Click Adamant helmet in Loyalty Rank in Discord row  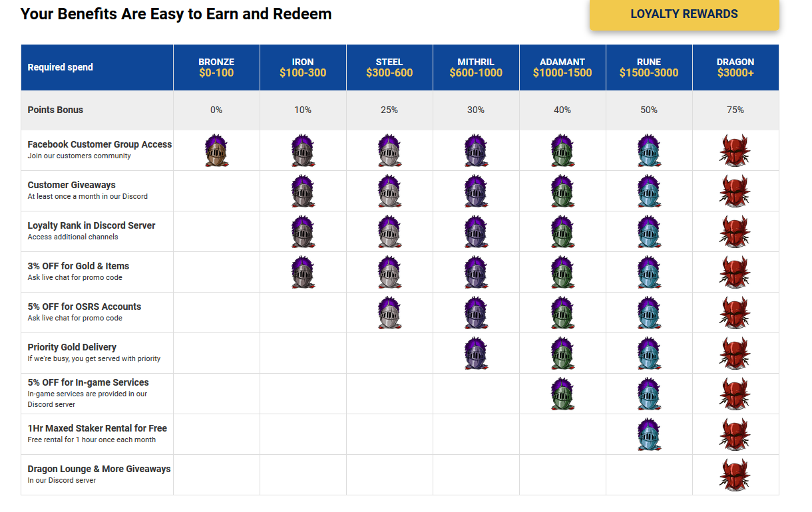point(562,231)
